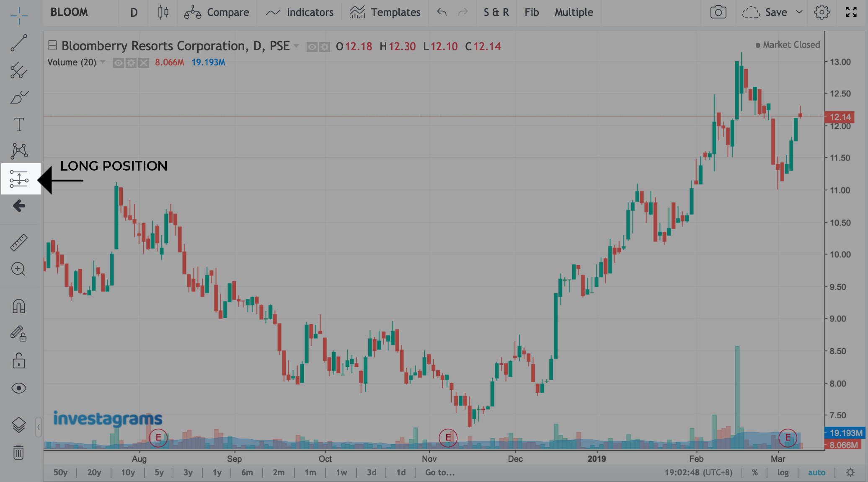Select the Long Position tool
The image size is (868, 482).
pos(19,179)
